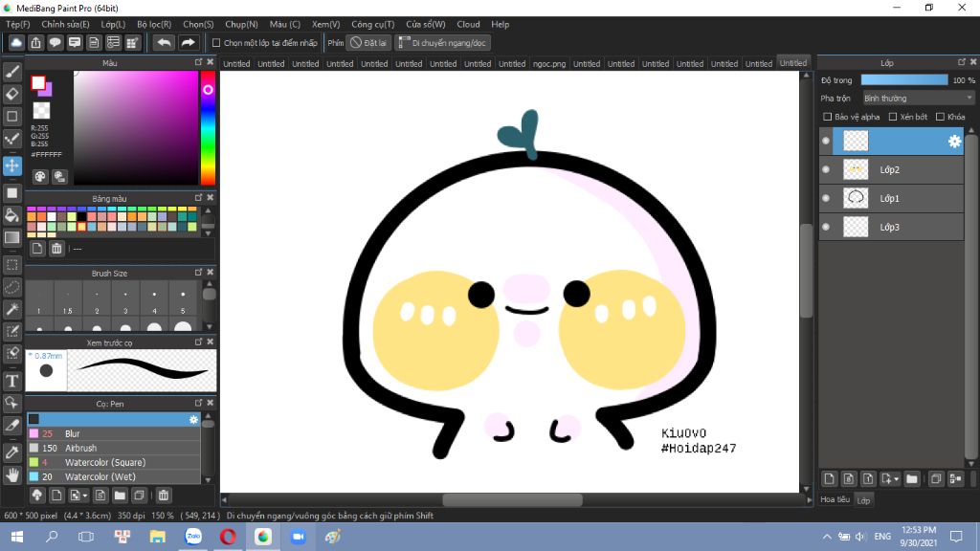Viewport: 980px width, 551px height.
Task: Toggle visibility of the selected top layer
Action: [826, 142]
